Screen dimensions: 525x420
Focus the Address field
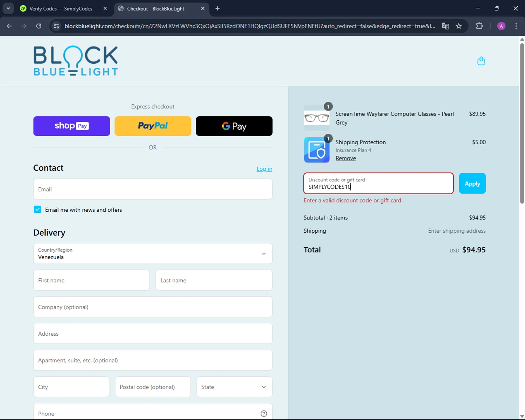point(153,334)
